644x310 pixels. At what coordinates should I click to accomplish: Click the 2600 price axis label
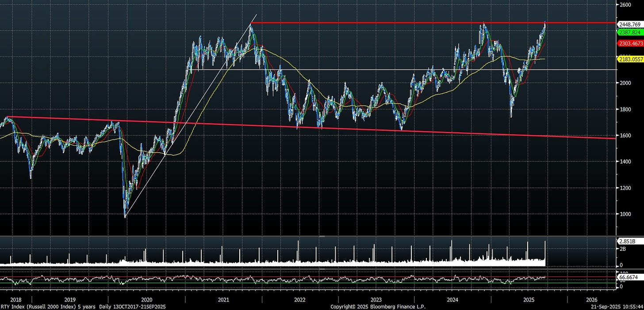[625, 5]
